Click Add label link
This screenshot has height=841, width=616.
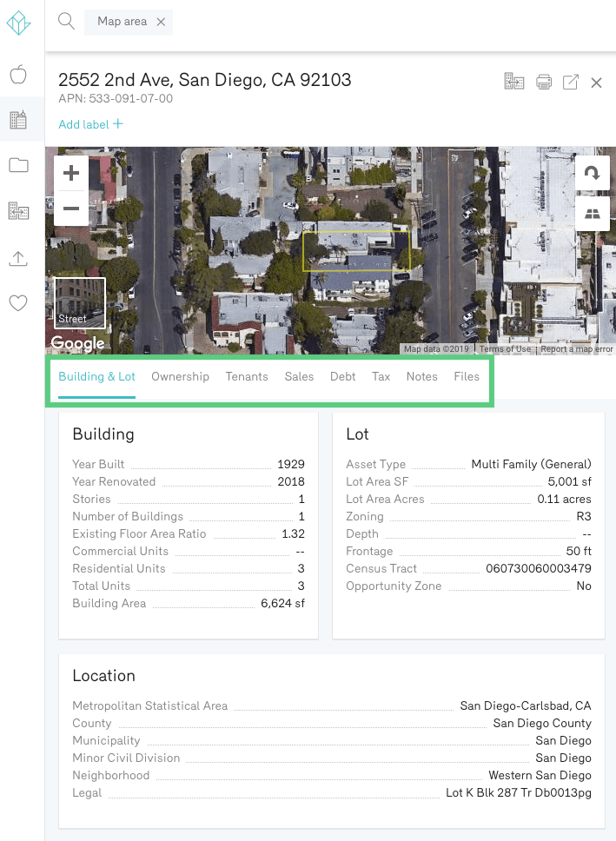tap(90, 124)
